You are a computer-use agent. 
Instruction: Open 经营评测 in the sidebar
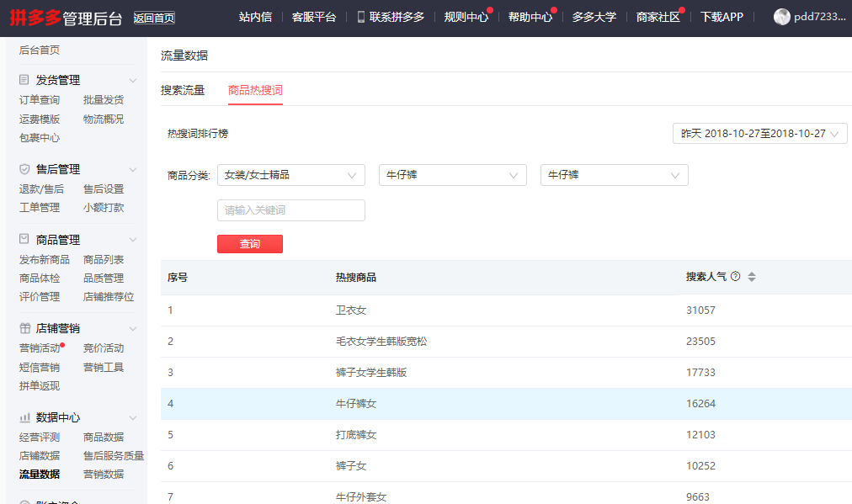(x=39, y=438)
